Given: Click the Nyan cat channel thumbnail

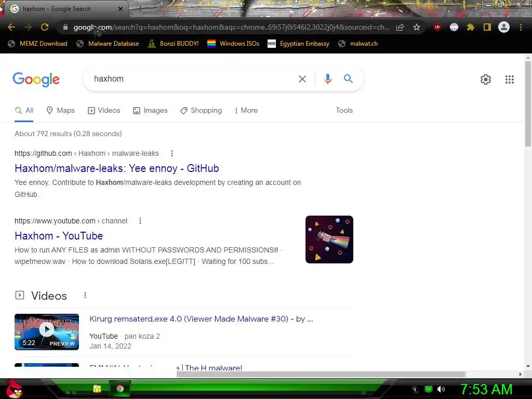Looking at the screenshot, I should pos(329,240).
